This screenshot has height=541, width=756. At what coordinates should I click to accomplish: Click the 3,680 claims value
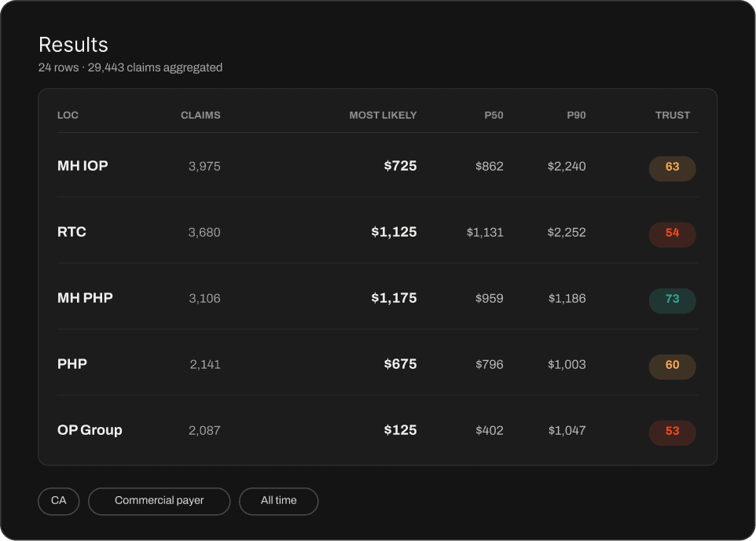coord(204,233)
